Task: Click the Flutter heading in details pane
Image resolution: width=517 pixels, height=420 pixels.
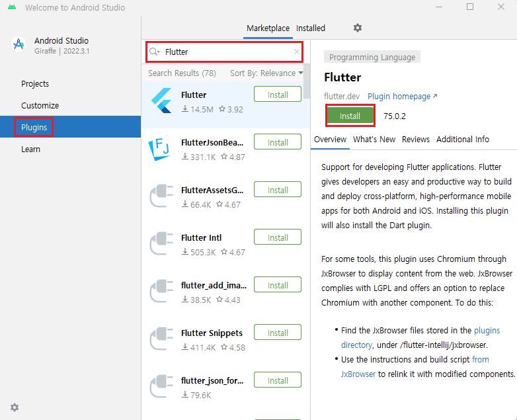Action: click(x=342, y=77)
